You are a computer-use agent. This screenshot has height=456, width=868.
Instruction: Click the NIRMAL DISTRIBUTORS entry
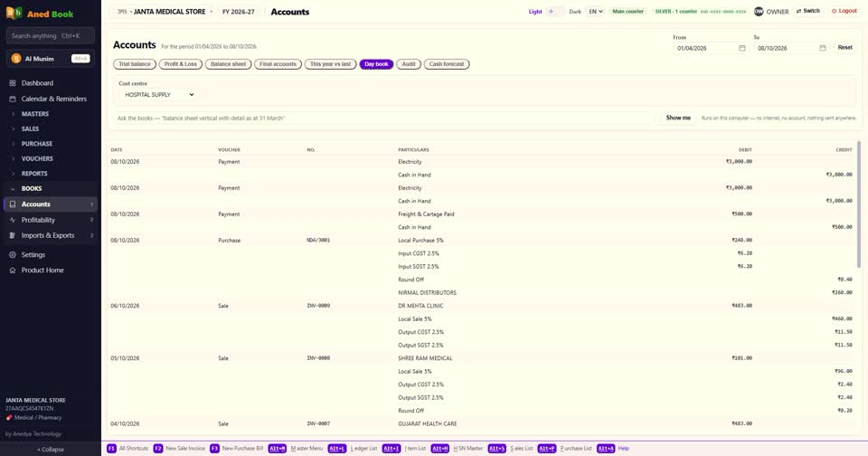[x=428, y=292]
